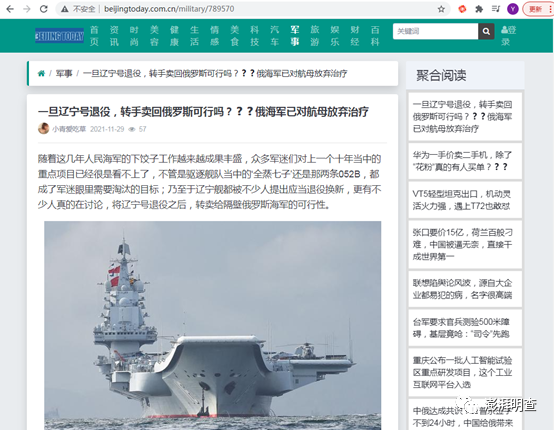Click the 登录 login link
Screen dimensions: 554x430
tap(508, 36)
